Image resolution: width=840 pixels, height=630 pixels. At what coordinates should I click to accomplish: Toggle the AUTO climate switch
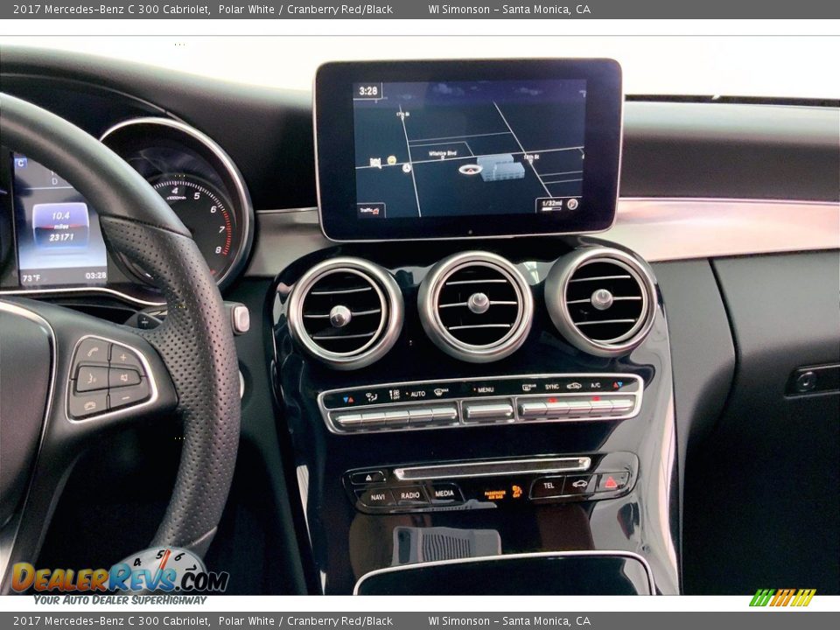(420, 416)
